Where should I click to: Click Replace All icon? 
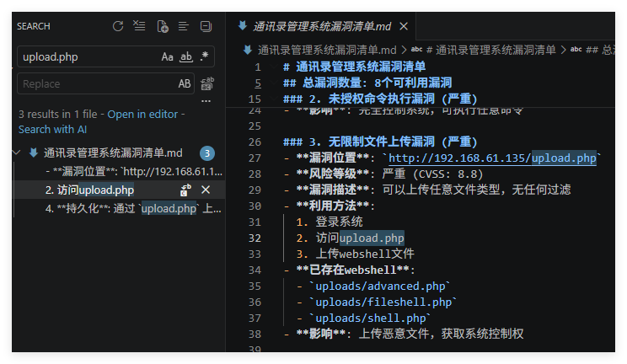click(207, 83)
